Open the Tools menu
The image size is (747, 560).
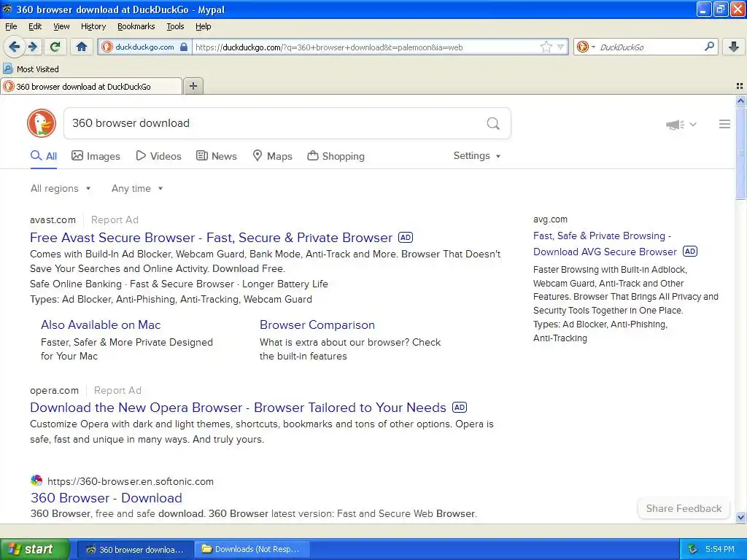pyautogui.click(x=175, y=26)
